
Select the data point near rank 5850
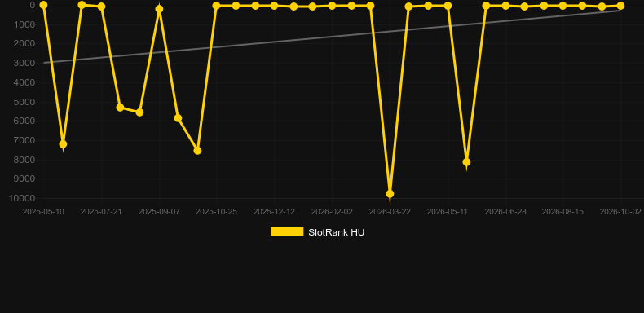tap(178, 118)
